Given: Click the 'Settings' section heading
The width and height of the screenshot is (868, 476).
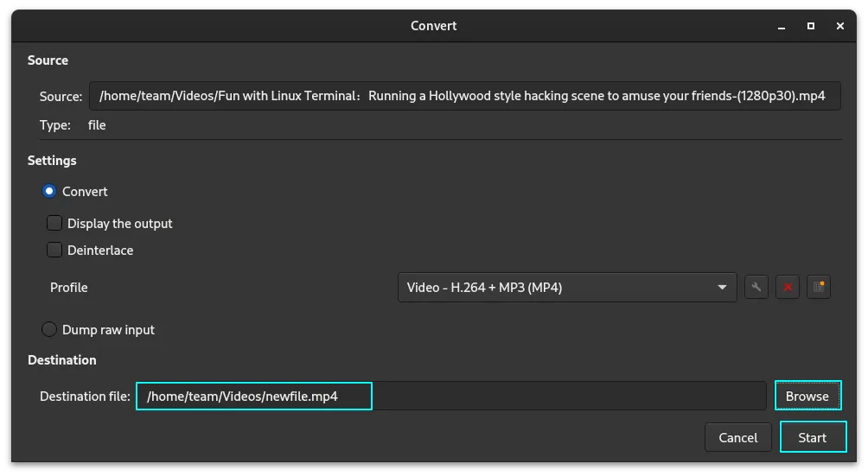Looking at the screenshot, I should tap(52, 161).
